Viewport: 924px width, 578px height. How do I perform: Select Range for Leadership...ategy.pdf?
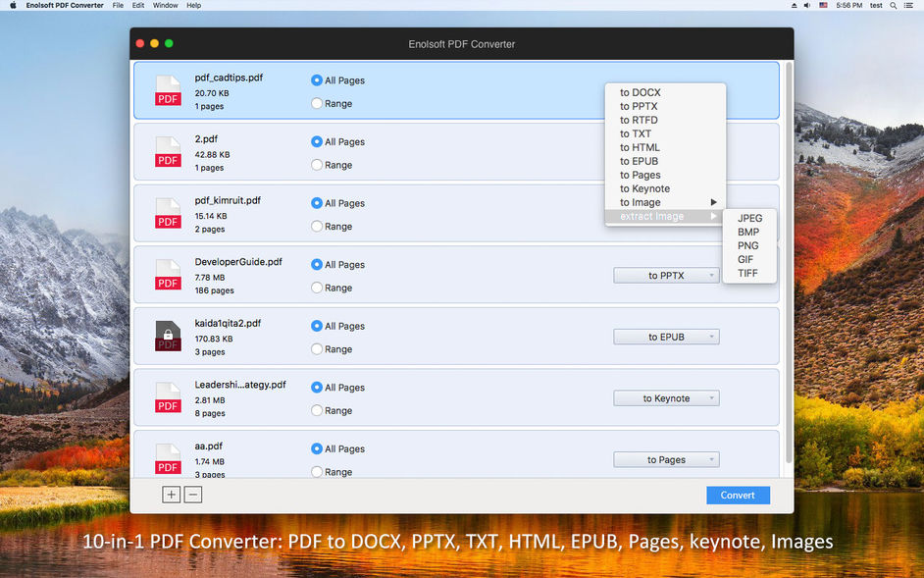pyautogui.click(x=317, y=410)
